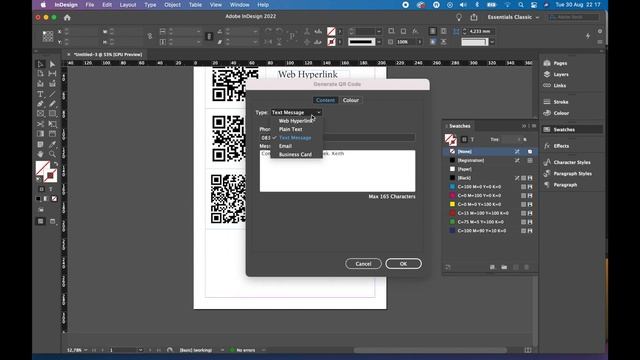Select the Free Transform tool
The image size is (640, 360).
point(52,124)
